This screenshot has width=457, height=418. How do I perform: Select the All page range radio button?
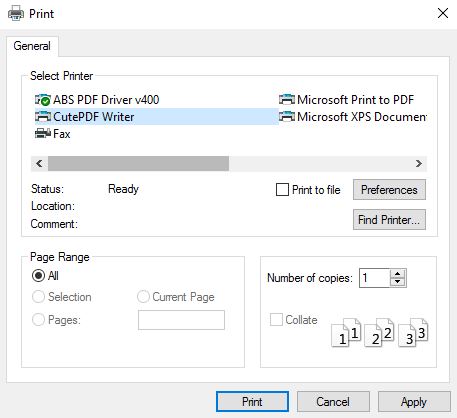[x=38, y=276]
